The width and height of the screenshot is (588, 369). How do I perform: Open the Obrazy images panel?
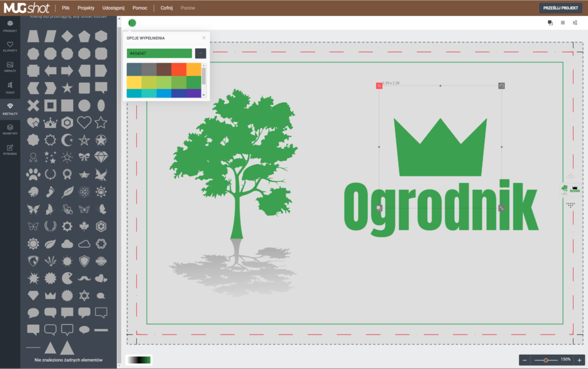click(10, 67)
